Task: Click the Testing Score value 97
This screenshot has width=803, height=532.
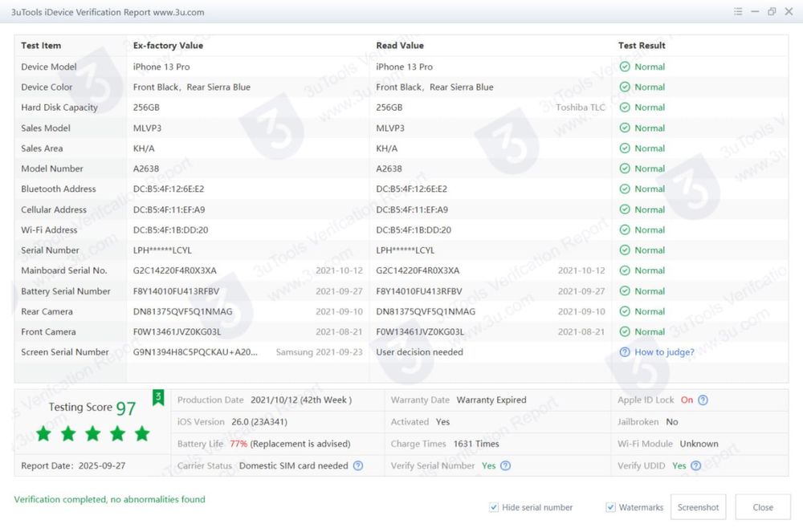Action: coord(125,408)
